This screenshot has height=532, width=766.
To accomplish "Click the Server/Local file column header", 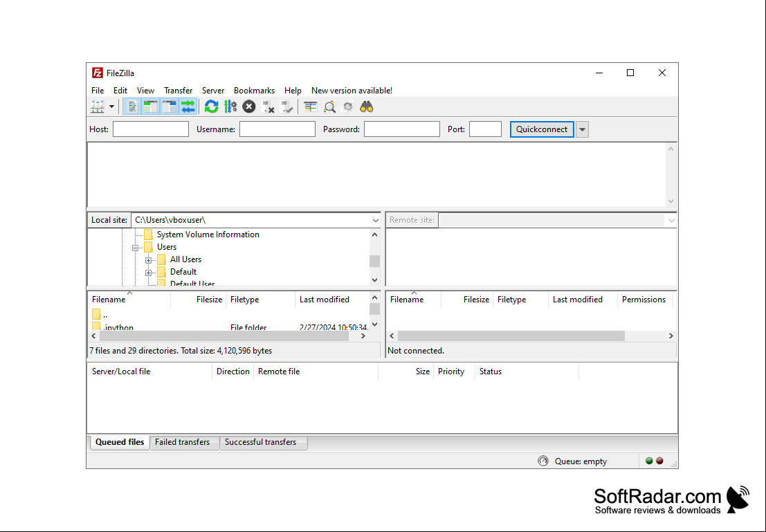I will [149, 372].
